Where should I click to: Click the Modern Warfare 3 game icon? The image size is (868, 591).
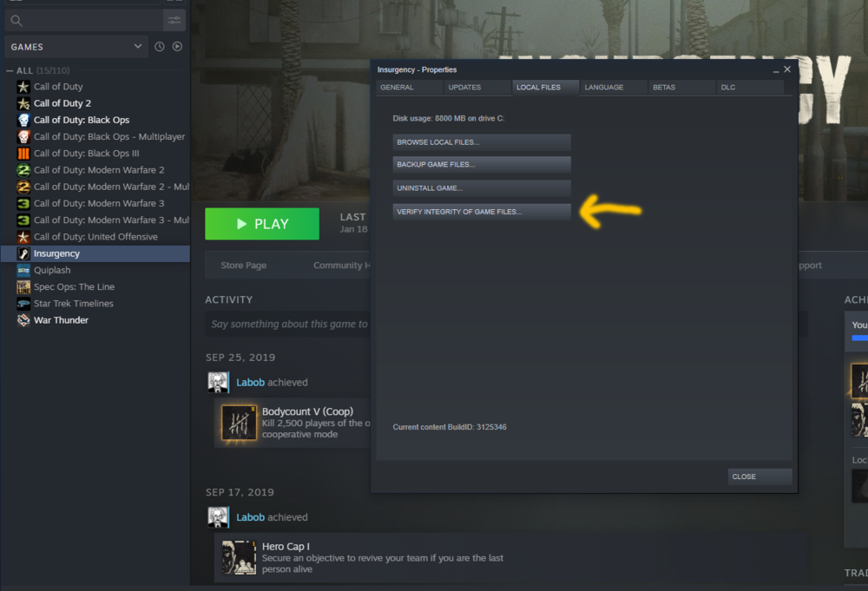pyautogui.click(x=23, y=203)
